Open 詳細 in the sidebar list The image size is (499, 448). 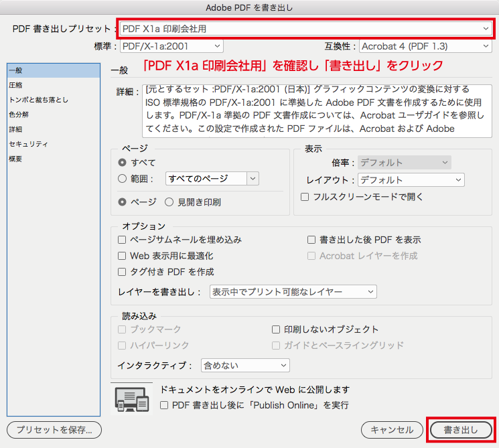point(54,129)
